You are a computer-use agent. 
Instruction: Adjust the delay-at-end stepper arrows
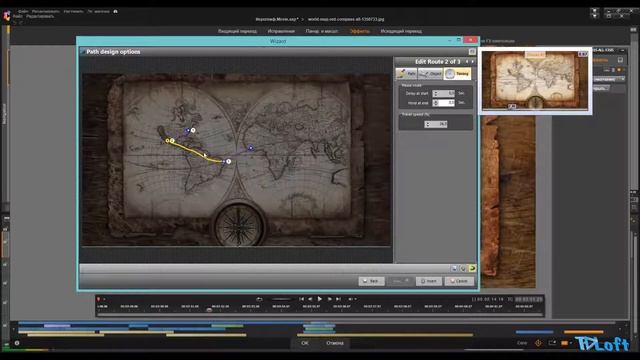point(436,103)
